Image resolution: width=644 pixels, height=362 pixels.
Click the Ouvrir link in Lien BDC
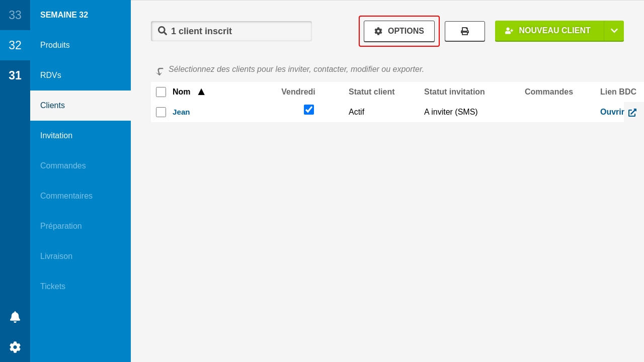[x=612, y=112]
